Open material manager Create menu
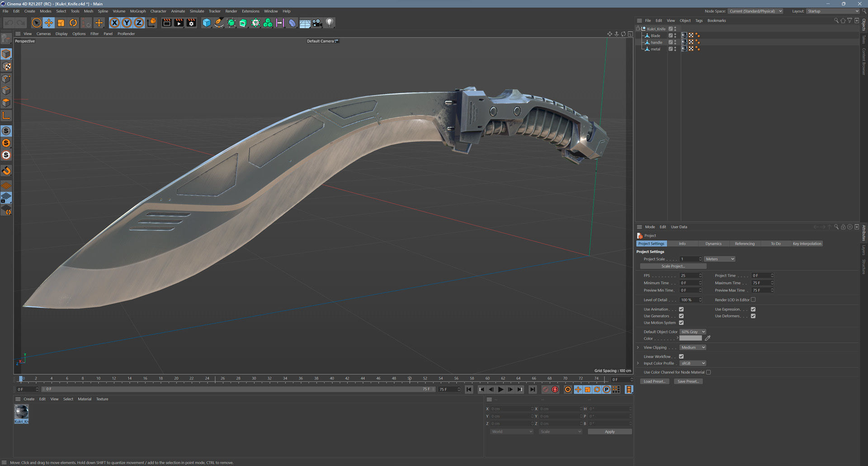 (29, 399)
